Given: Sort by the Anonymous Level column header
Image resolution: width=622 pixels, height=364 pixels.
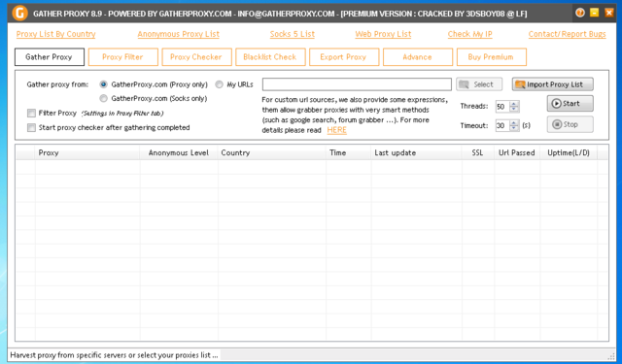Looking at the screenshot, I should (179, 152).
